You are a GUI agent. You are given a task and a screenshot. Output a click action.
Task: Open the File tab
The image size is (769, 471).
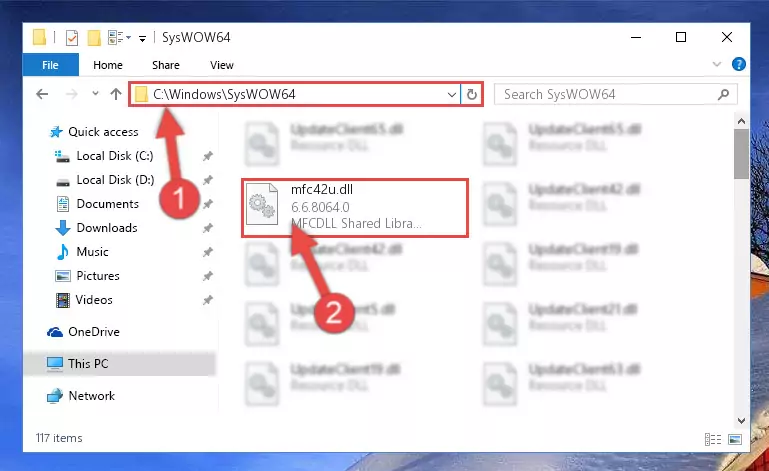pos(51,65)
